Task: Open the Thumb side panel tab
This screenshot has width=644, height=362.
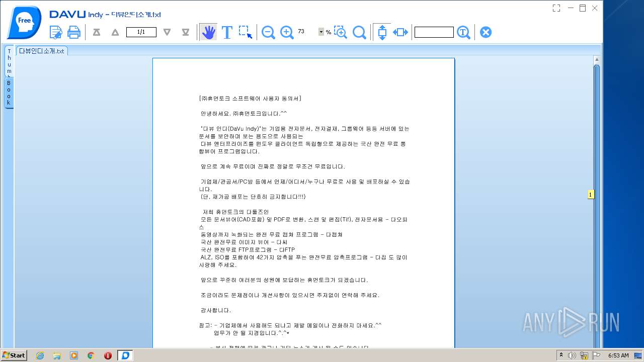Action: (9, 61)
